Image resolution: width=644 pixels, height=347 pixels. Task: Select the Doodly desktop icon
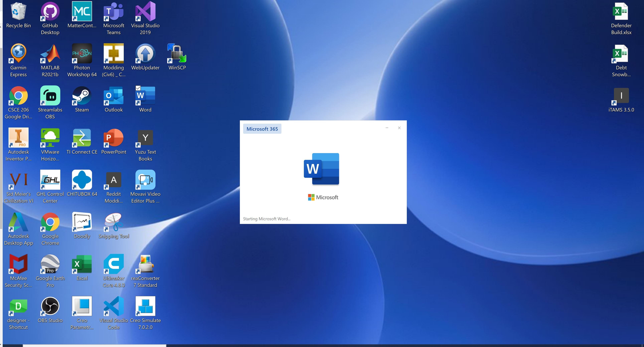(82, 222)
